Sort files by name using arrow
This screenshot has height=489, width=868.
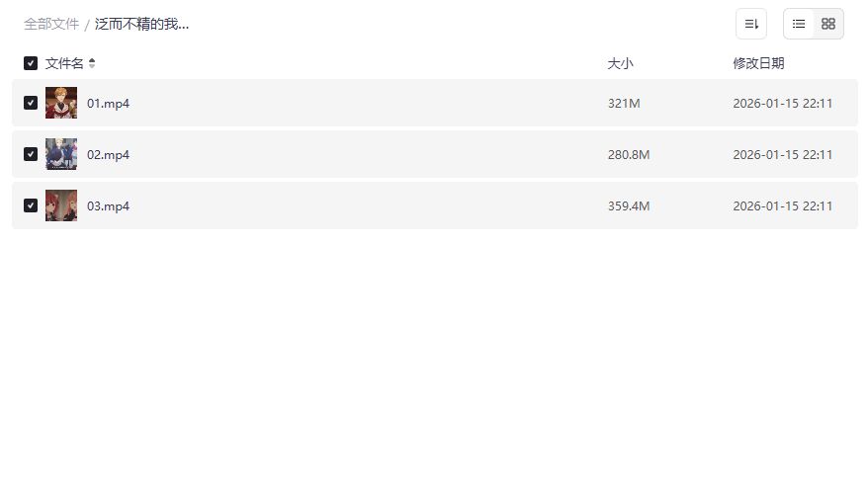tap(92, 63)
